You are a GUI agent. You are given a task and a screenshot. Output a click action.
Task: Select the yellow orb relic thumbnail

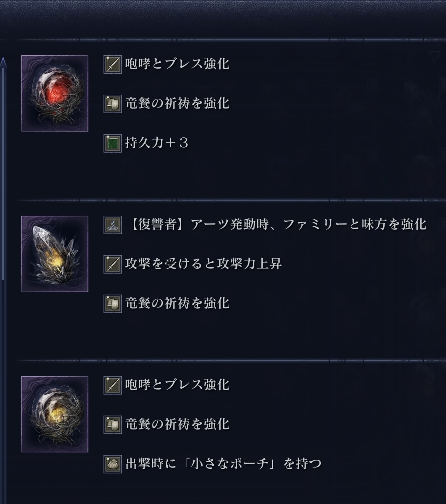tap(55, 414)
